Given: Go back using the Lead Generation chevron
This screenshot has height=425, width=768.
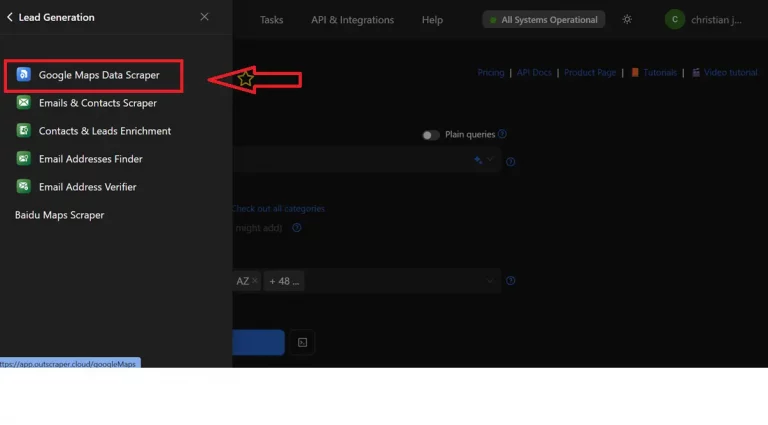Looking at the screenshot, I should [x=10, y=18].
